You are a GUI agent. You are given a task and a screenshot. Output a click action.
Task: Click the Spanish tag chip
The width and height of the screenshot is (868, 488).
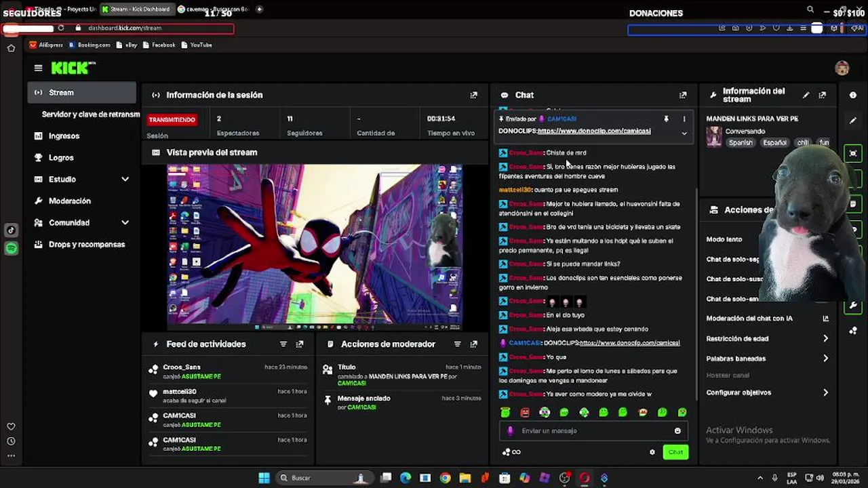tap(741, 143)
